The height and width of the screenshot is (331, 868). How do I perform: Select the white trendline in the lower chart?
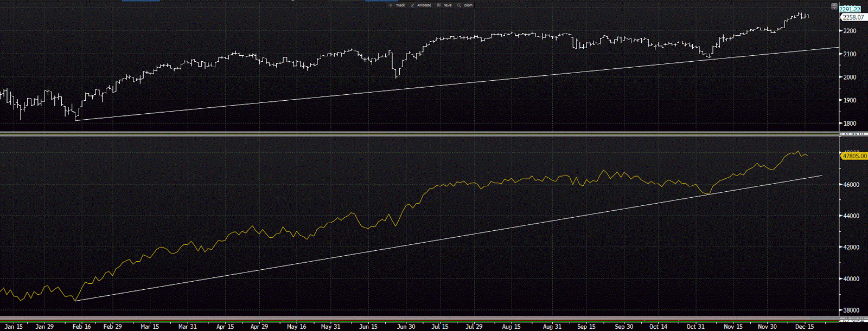(449, 238)
